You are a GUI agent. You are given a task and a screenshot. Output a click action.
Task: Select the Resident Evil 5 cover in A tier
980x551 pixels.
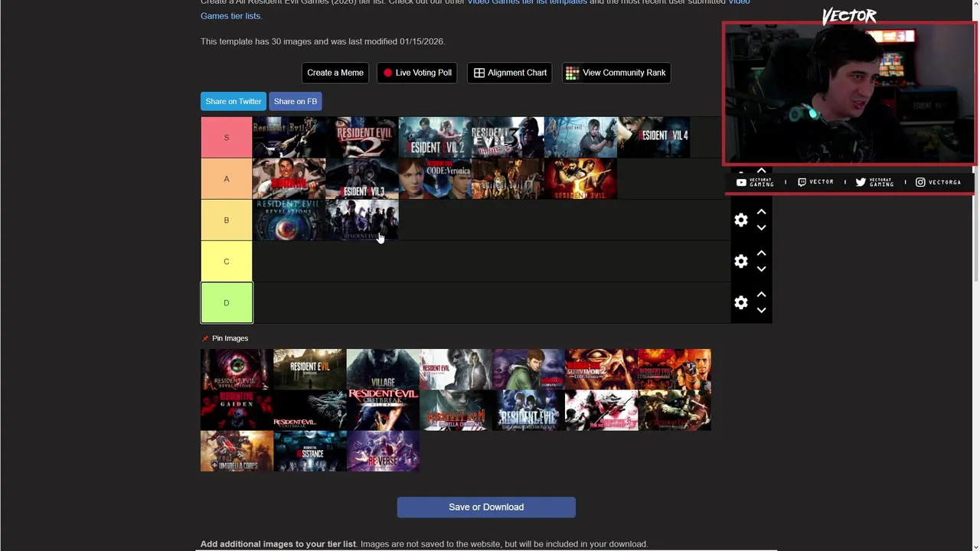click(580, 178)
